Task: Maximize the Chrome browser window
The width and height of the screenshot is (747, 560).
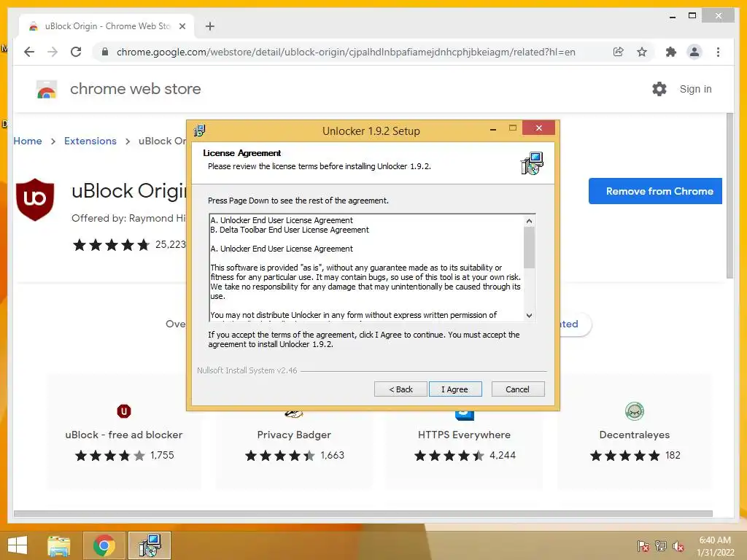Action: click(692, 16)
